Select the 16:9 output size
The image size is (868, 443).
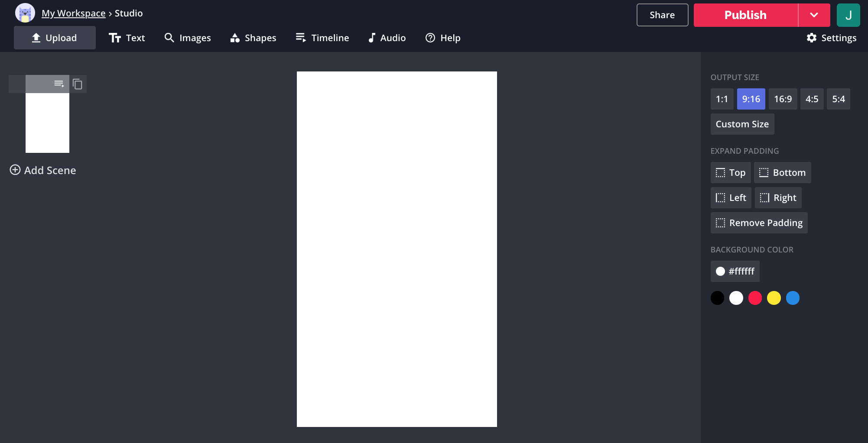783,99
